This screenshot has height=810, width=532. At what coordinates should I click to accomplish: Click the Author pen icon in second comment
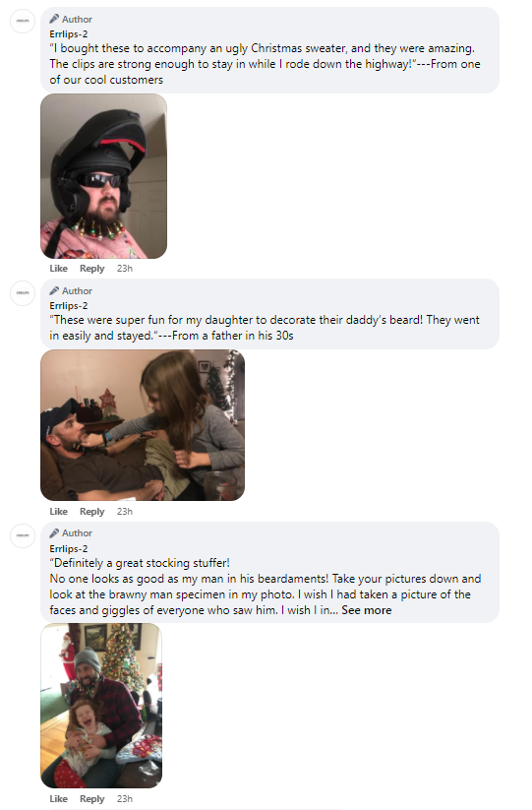[x=54, y=291]
